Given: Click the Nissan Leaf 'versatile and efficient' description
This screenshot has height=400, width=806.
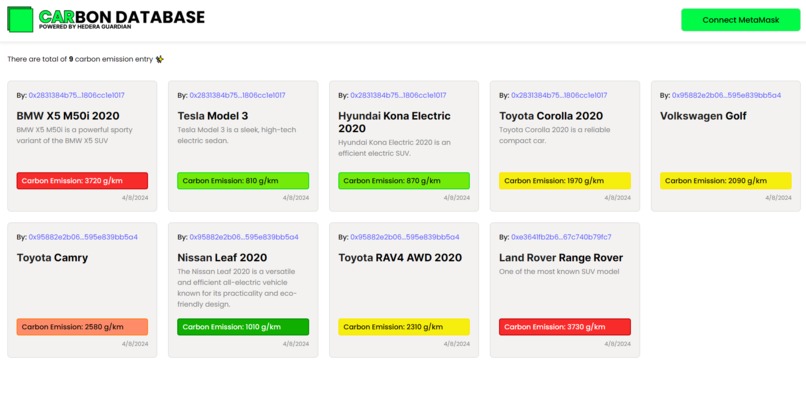Looking at the screenshot, I should tap(237, 288).
